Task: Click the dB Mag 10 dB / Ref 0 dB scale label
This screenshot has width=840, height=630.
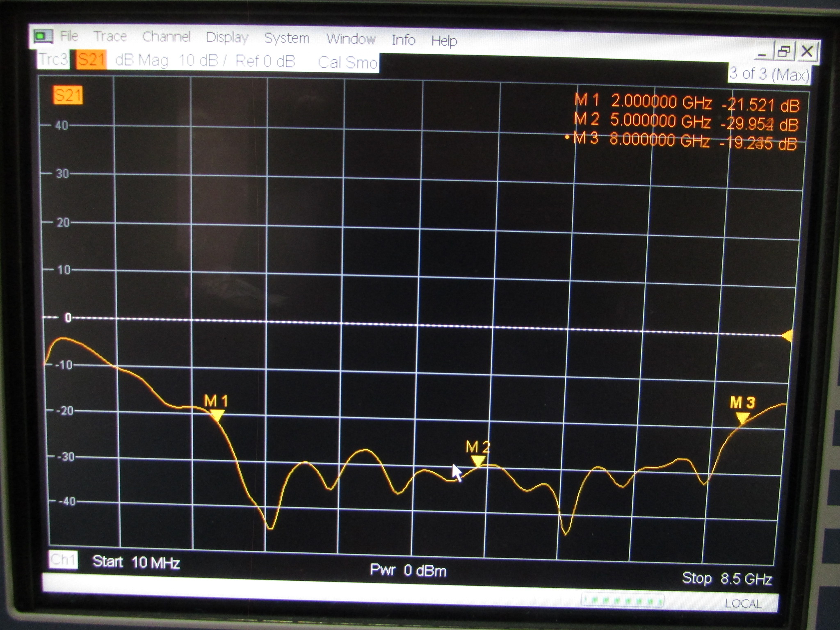Action: pos(205,60)
